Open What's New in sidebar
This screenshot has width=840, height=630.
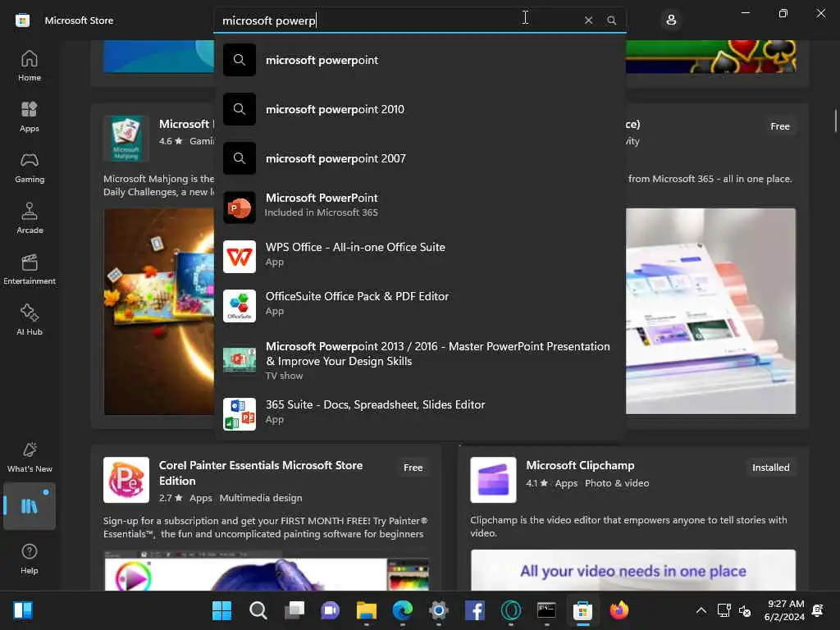tap(30, 457)
